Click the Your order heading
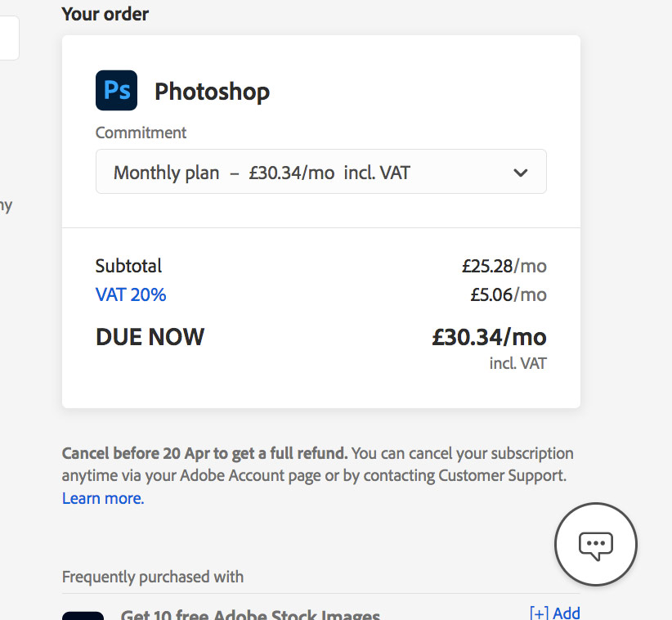The height and width of the screenshot is (620, 672). click(105, 14)
